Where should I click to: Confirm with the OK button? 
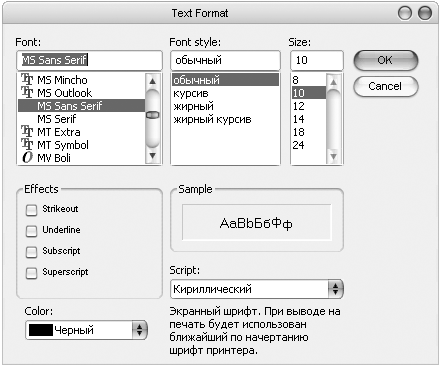(x=385, y=60)
